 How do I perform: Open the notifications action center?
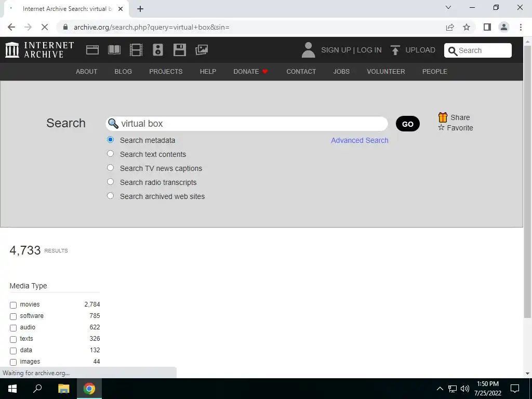coord(515,389)
